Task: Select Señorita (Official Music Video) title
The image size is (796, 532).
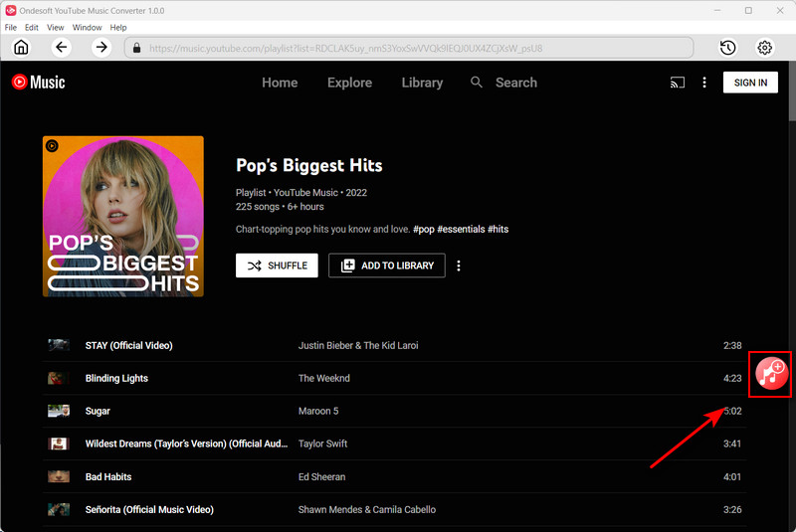Action: [149, 510]
